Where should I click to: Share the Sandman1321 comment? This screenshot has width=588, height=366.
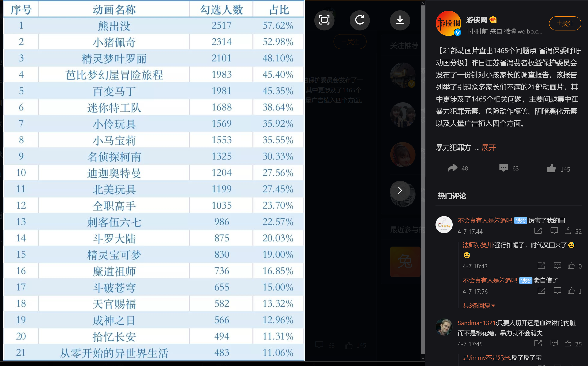click(538, 343)
